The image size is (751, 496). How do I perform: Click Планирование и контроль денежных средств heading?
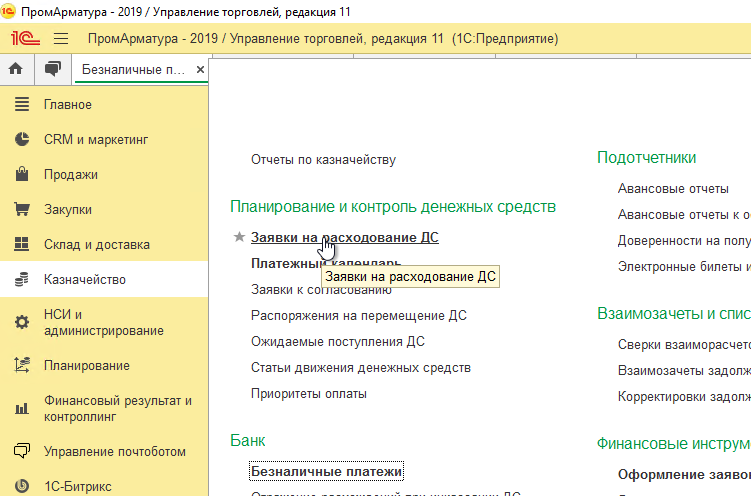pos(393,206)
